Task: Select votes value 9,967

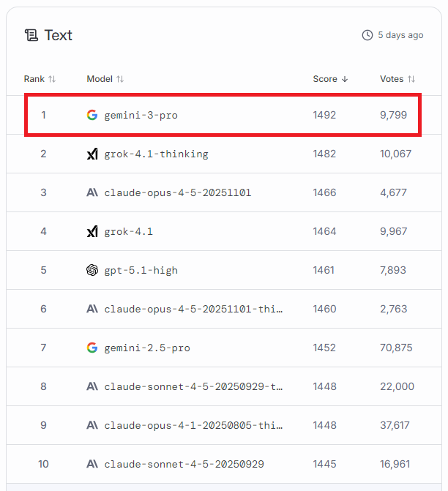Action: tap(394, 231)
